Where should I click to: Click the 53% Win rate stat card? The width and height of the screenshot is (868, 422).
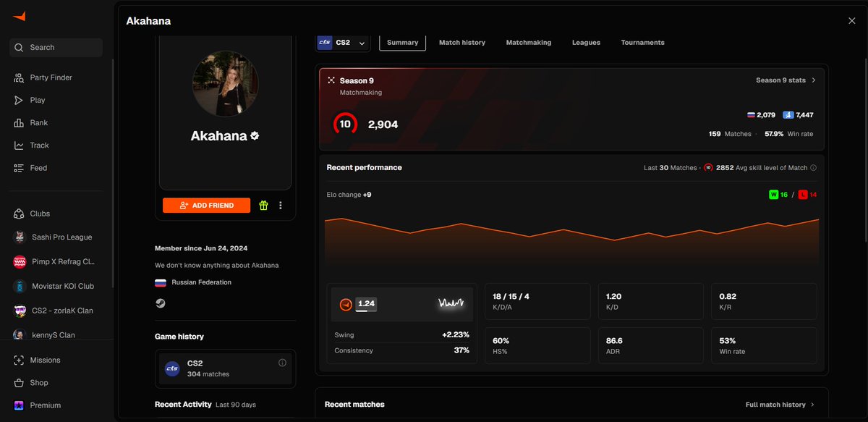click(x=764, y=346)
